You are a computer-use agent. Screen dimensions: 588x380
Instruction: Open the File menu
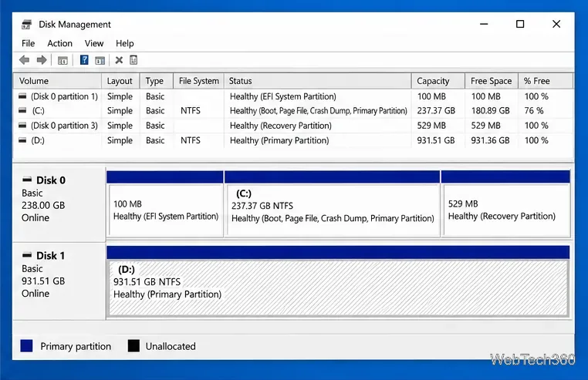coord(28,43)
